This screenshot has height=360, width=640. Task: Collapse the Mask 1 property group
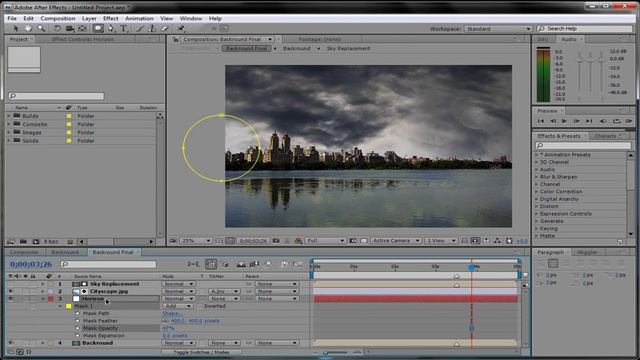pyautogui.click(x=60, y=306)
